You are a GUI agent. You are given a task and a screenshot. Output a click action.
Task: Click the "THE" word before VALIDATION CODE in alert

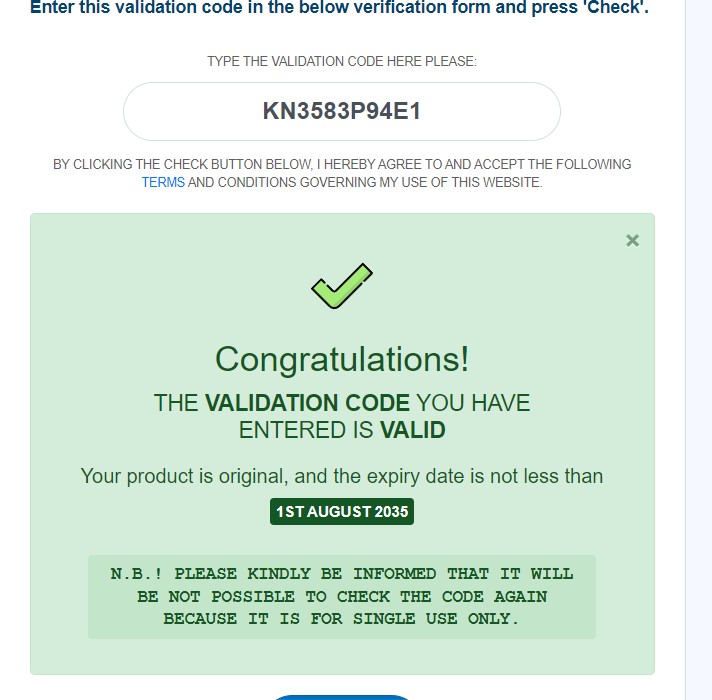(176, 403)
